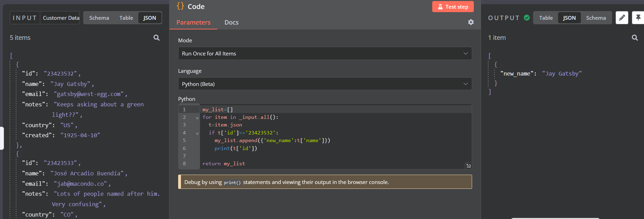
Task: Pin output data with the pin icon
Action: pos(638,18)
